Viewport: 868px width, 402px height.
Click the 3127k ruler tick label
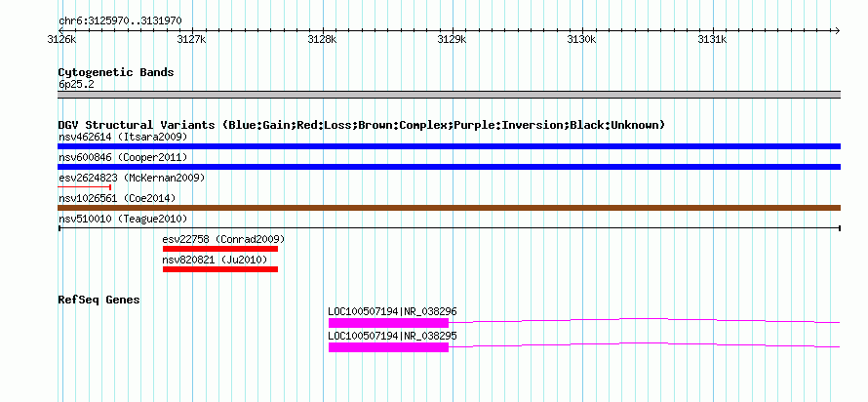coord(191,39)
